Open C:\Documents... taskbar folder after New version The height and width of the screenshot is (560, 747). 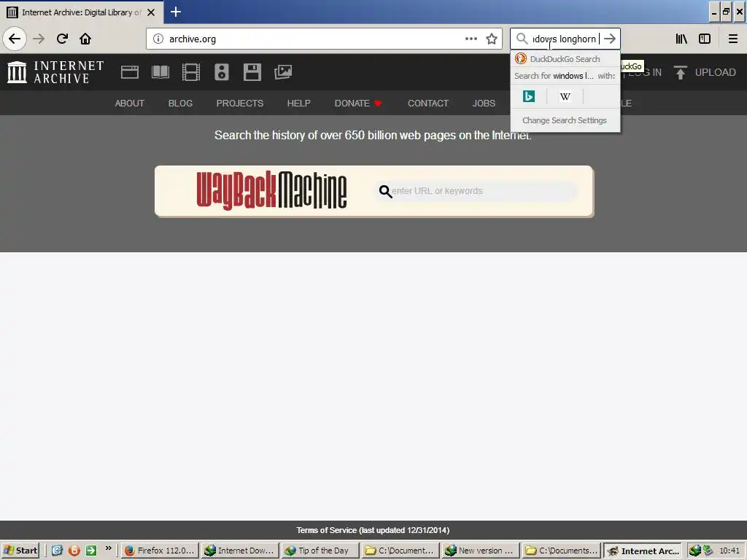(x=561, y=551)
